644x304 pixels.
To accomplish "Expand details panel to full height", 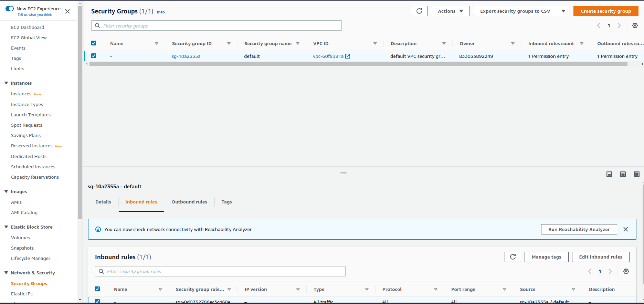I will tap(637, 174).
